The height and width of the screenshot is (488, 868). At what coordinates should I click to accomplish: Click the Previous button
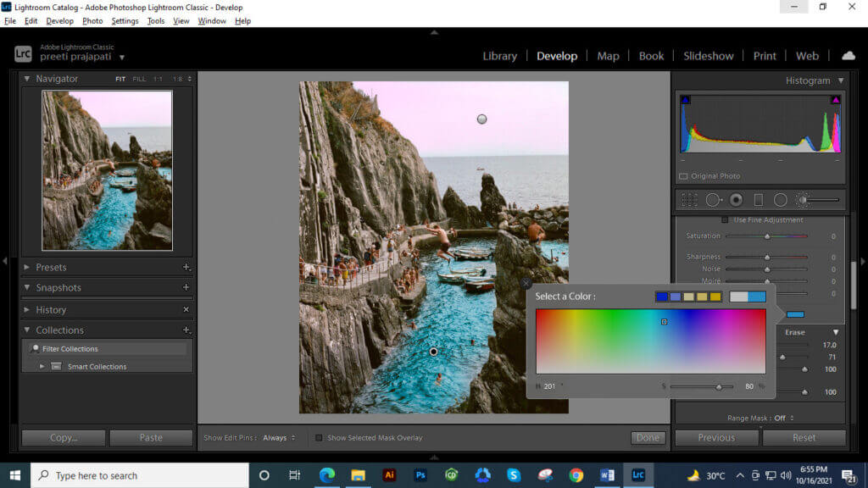click(x=716, y=437)
